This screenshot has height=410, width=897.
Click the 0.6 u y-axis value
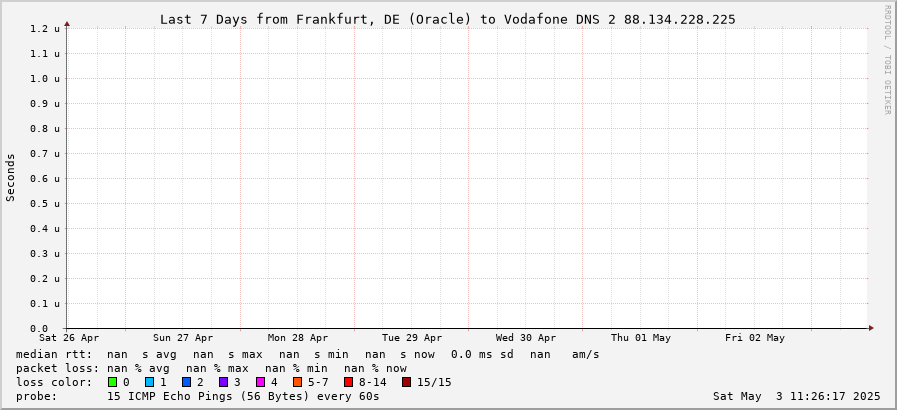pyautogui.click(x=45, y=178)
